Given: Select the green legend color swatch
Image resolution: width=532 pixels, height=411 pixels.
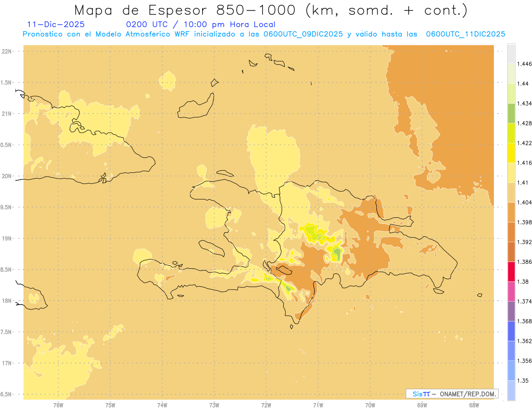Looking at the screenshot, I should [511, 113].
